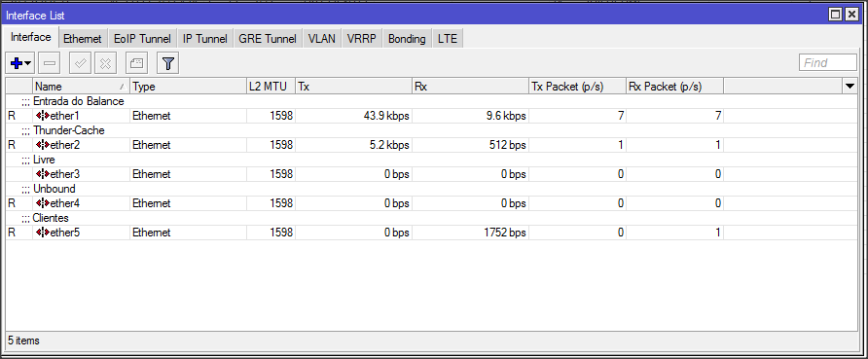Switch to the VRRP tab
The image size is (868, 359).
361,39
